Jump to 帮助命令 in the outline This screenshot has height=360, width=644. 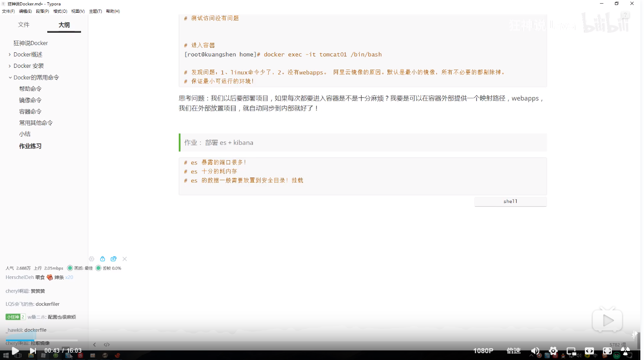coord(30,89)
